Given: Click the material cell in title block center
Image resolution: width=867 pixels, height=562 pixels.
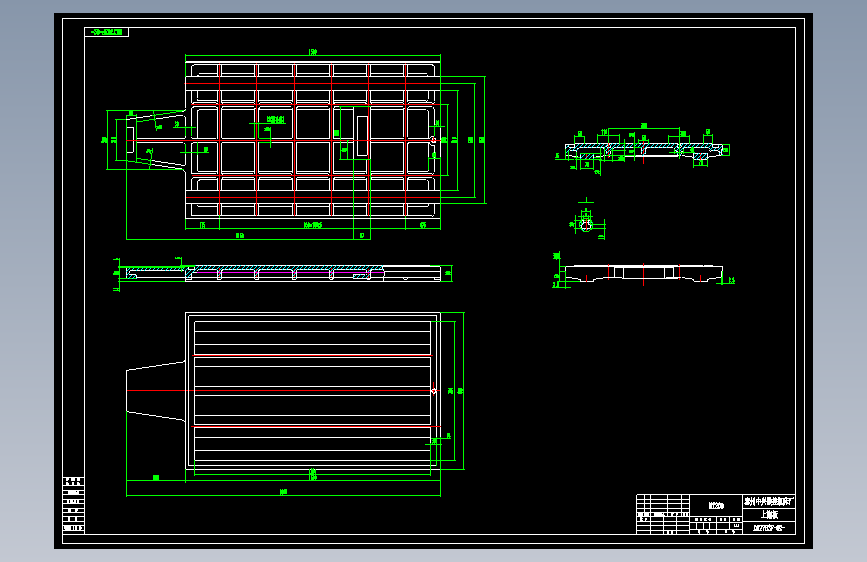Looking at the screenshot, I should [716, 506].
